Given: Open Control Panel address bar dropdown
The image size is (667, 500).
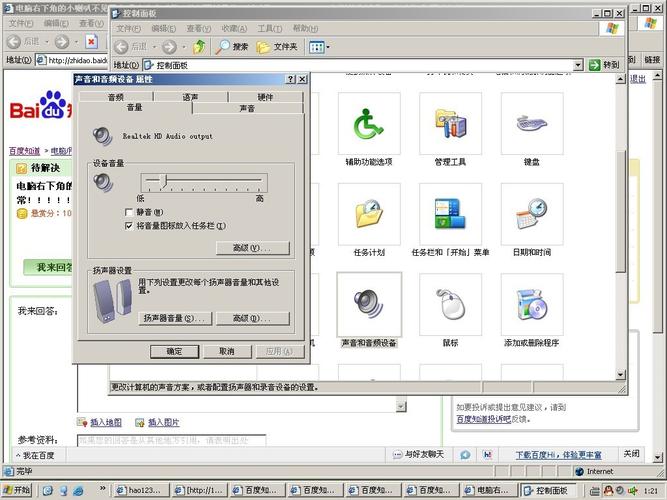Looking at the screenshot, I should [x=578, y=65].
